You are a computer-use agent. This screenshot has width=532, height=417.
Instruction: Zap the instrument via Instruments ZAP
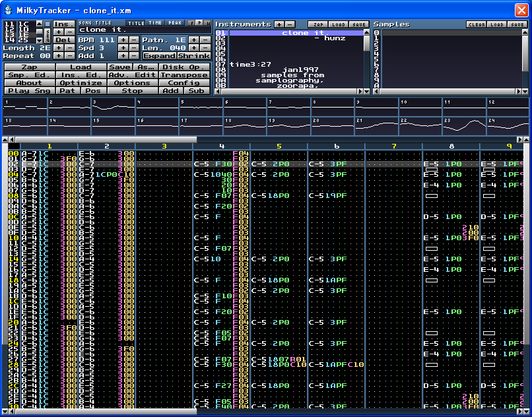(319, 24)
